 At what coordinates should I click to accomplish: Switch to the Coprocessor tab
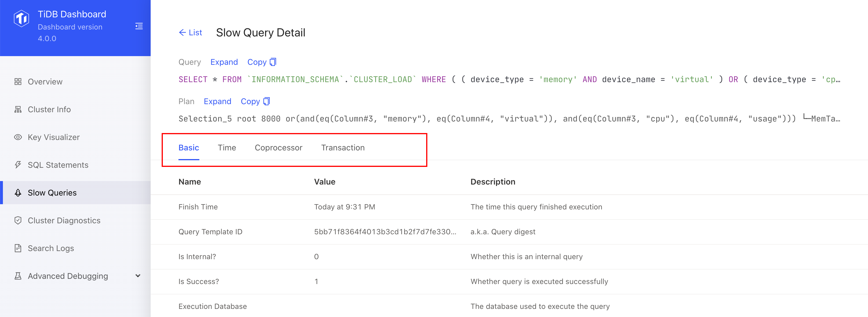point(278,148)
